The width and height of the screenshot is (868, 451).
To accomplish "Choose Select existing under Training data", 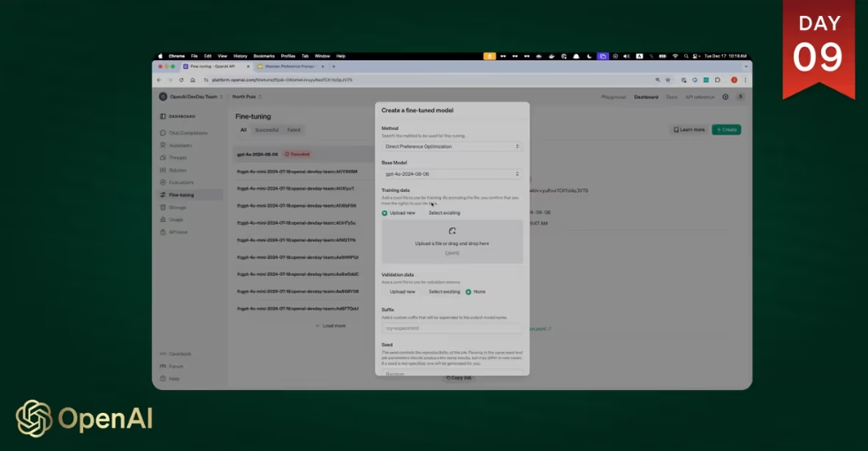I will point(444,213).
